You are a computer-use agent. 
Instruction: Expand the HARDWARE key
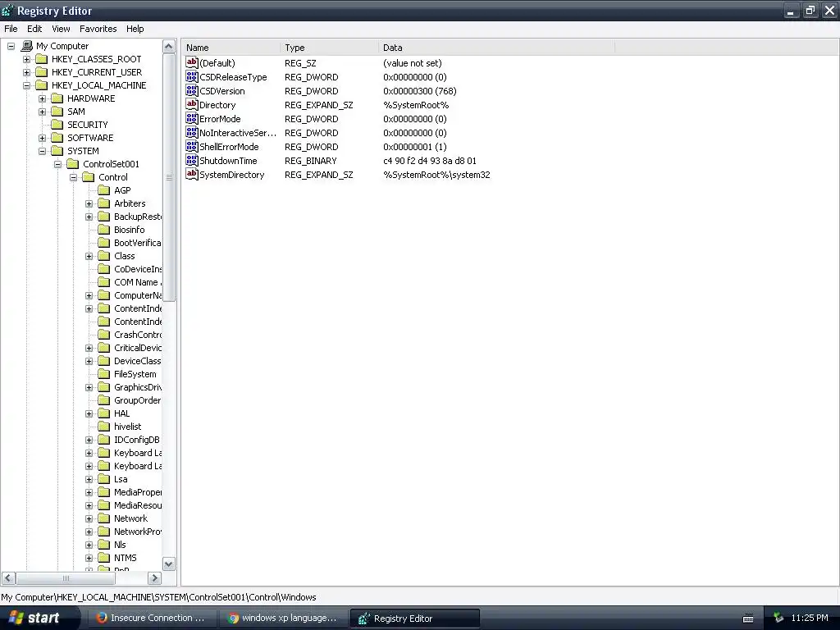(42, 98)
